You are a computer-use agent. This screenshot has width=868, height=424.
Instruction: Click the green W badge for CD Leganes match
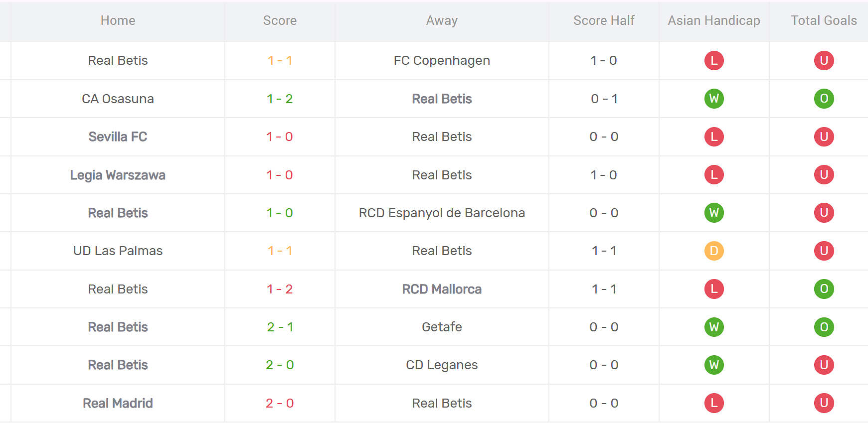click(x=714, y=365)
